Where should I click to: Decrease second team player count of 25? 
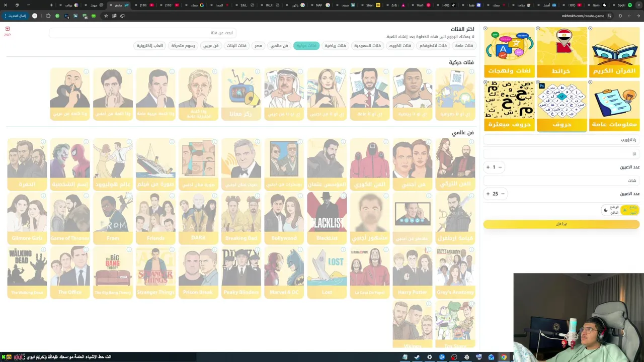pos(503,194)
